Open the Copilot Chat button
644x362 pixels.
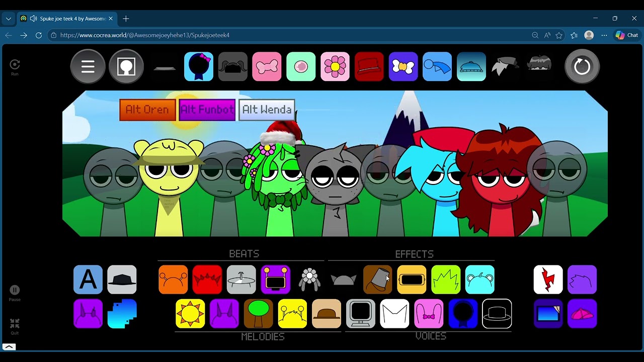pyautogui.click(x=627, y=35)
